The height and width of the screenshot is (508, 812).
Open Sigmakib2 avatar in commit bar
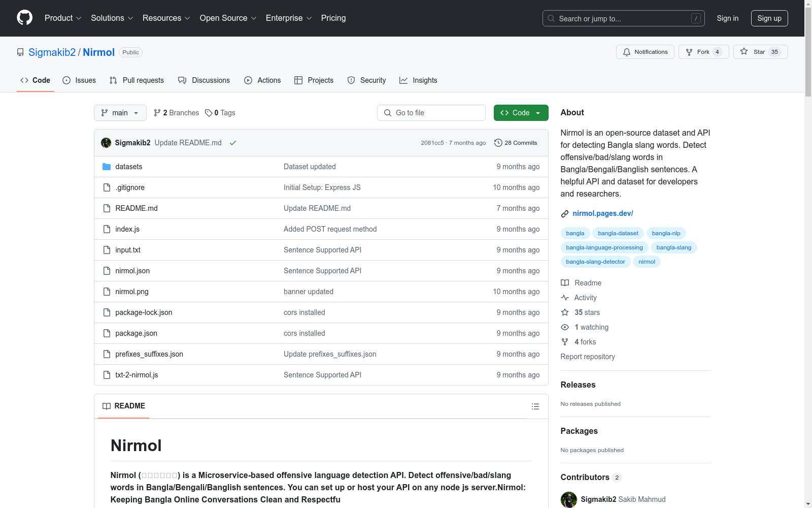[106, 143]
